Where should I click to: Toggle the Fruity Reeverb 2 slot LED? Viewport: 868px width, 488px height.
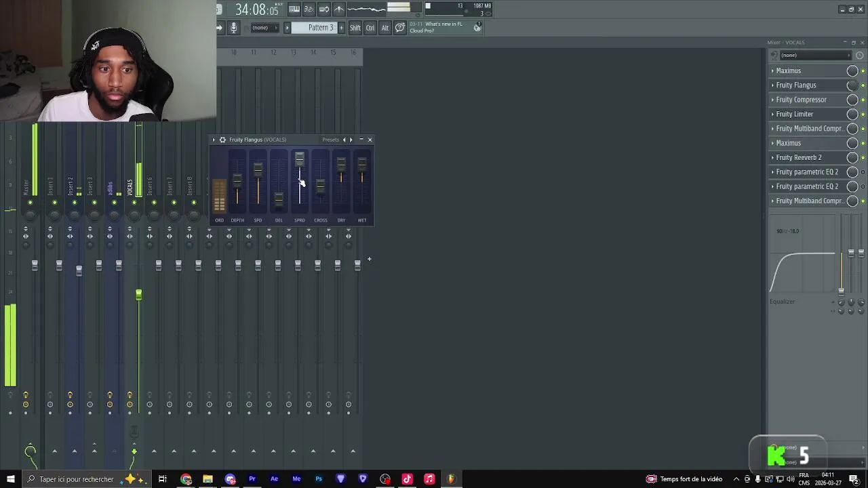[863, 158]
